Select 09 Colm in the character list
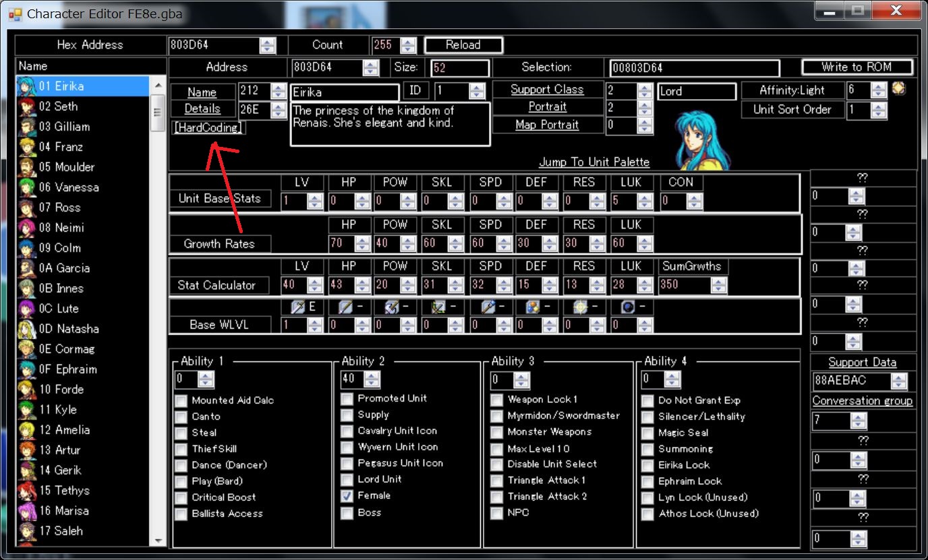This screenshot has width=928, height=560. (x=83, y=248)
